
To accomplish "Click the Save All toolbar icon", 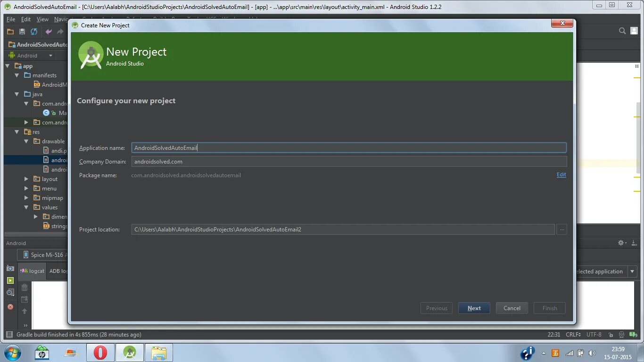I will 22,32.
